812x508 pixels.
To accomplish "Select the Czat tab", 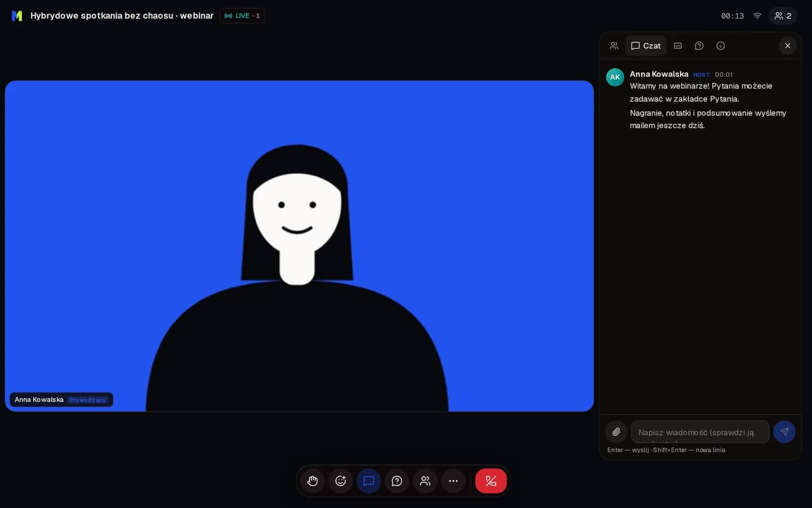I will (646, 46).
